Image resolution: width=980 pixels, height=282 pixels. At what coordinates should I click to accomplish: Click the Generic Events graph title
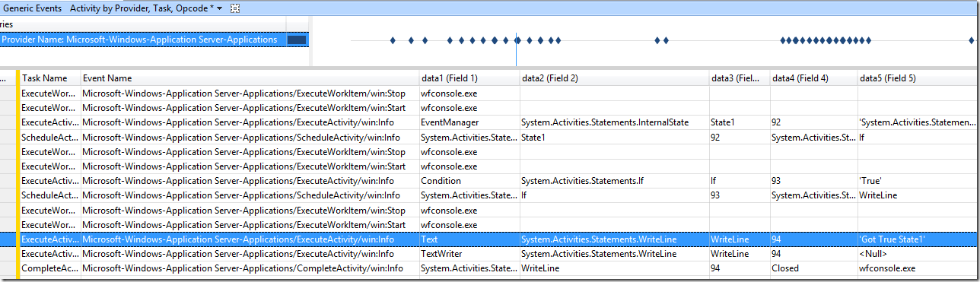pos(32,8)
